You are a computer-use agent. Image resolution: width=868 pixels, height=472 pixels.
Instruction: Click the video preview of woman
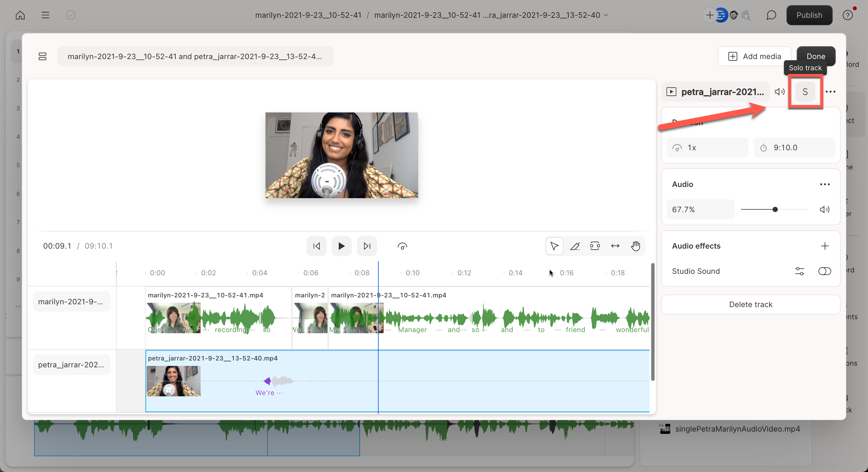(341, 155)
